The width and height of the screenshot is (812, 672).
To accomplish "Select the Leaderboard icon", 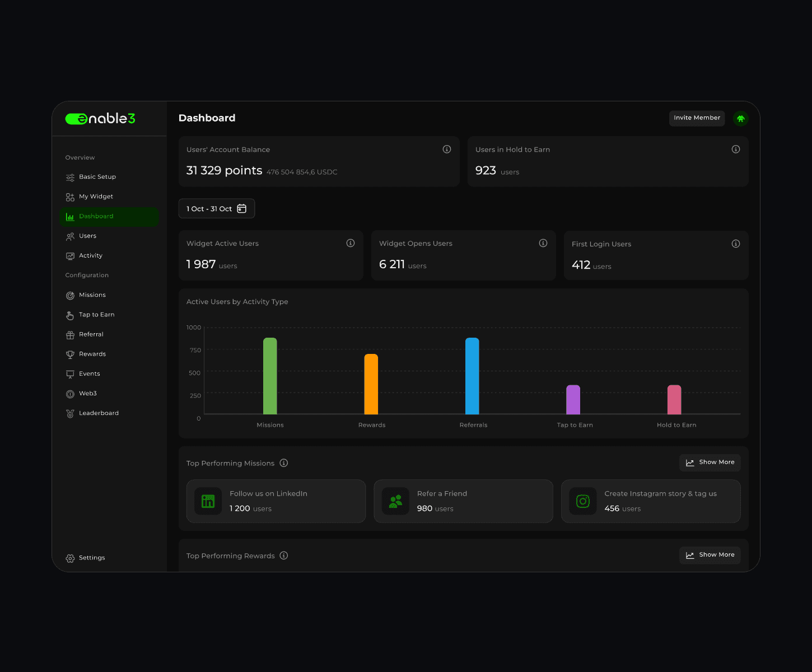I will pyautogui.click(x=70, y=413).
